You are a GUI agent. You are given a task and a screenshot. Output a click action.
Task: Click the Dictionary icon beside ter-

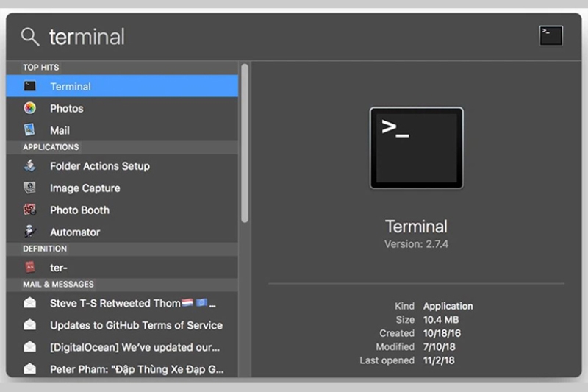29,267
